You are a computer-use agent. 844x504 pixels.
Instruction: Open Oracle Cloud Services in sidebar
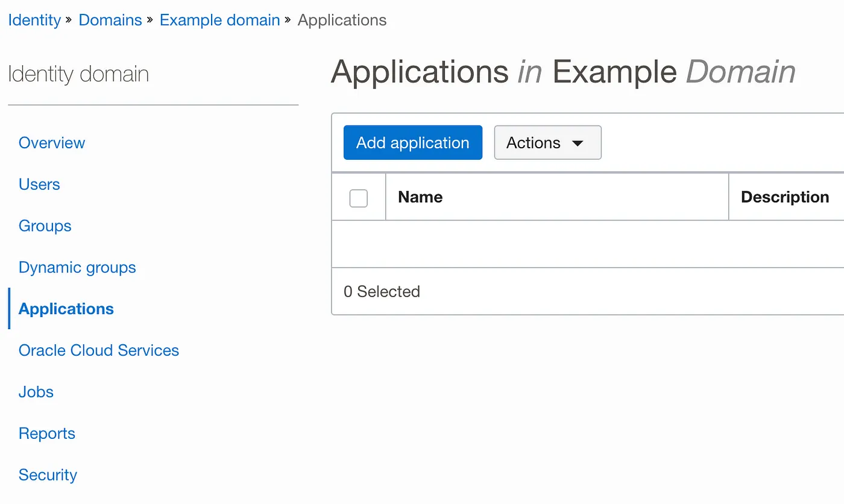coord(99,351)
